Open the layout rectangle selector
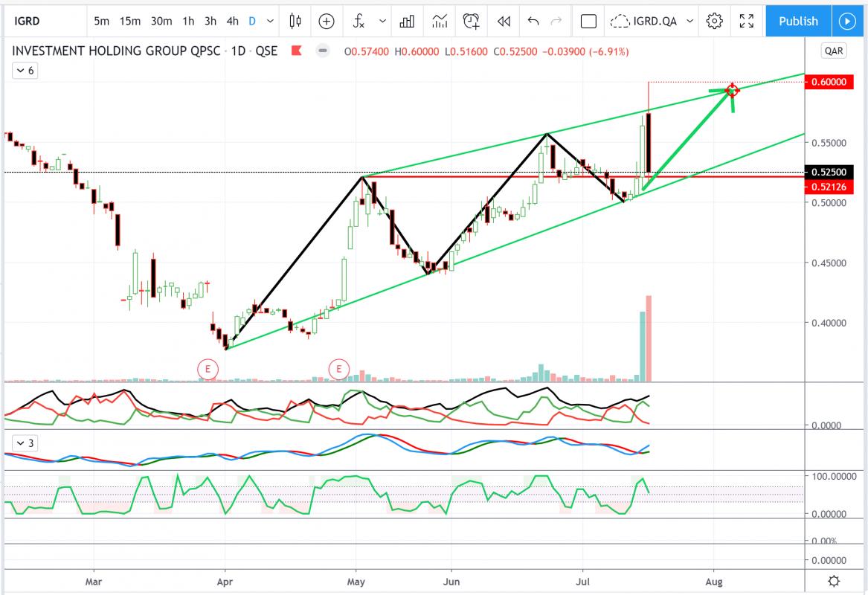The image size is (868, 595). 588,21
